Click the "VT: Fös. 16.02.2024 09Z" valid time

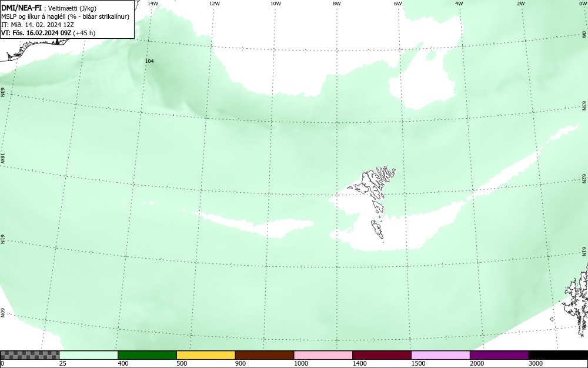coord(36,33)
